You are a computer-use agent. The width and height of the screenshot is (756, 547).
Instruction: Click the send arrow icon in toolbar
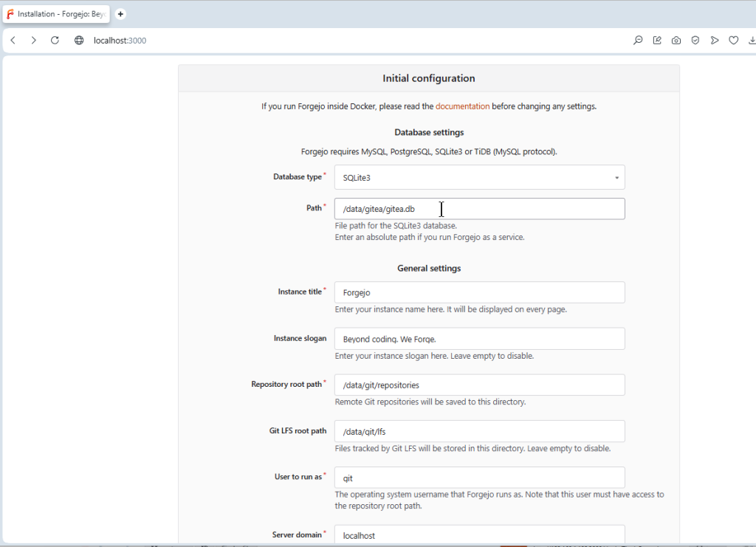coord(715,41)
